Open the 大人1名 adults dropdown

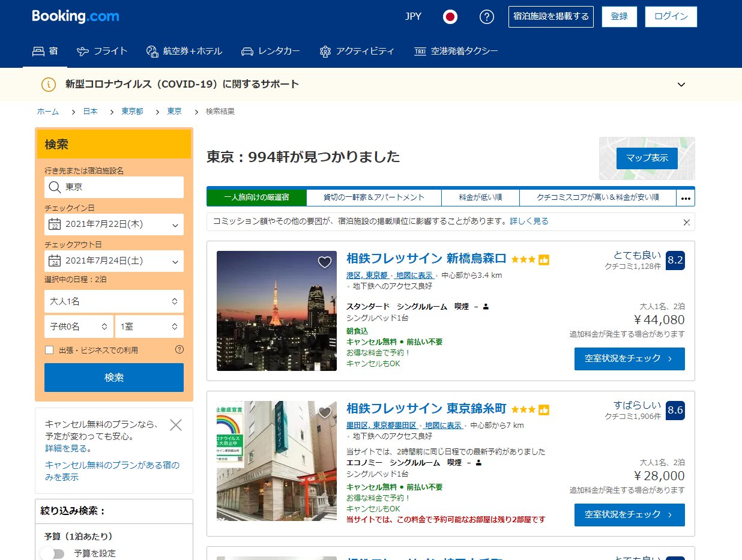coord(114,301)
